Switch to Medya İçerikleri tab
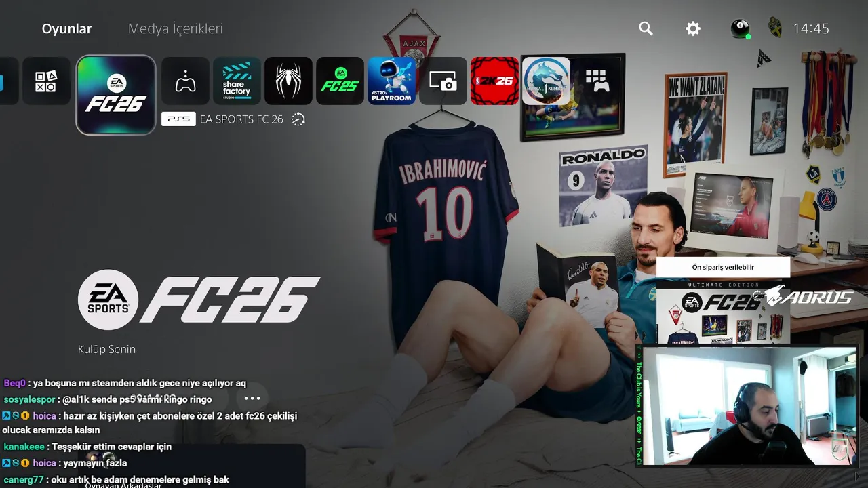The width and height of the screenshot is (868, 488). (x=175, y=28)
